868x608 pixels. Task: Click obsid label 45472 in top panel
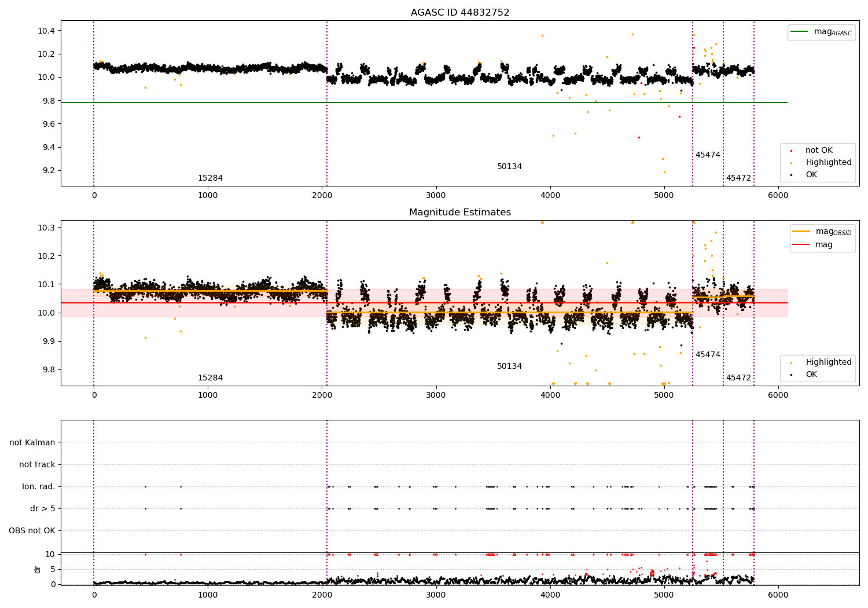coord(738,178)
